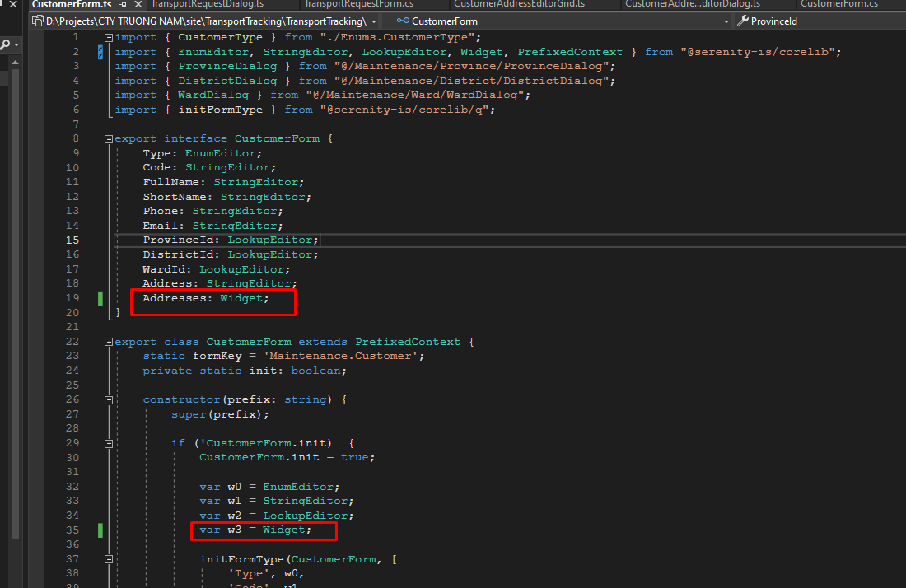Click the green change indicator beside var w3 line

(100, 530)
